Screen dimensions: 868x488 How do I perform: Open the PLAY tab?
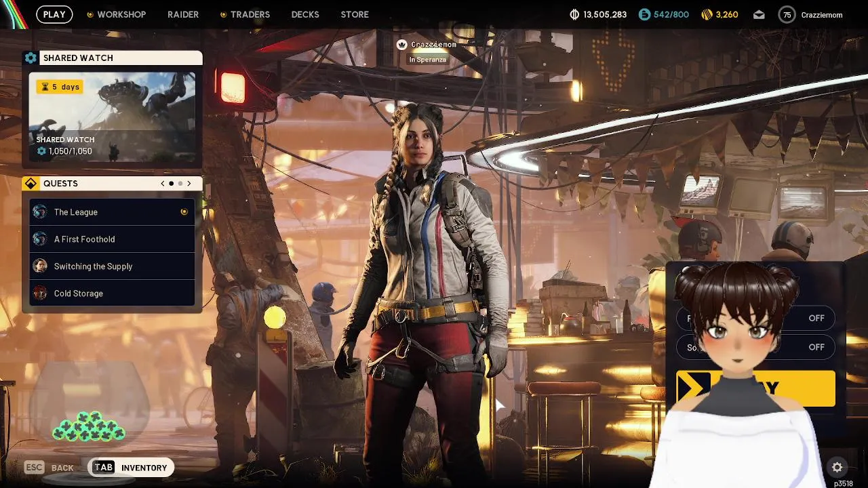(54, 14)
